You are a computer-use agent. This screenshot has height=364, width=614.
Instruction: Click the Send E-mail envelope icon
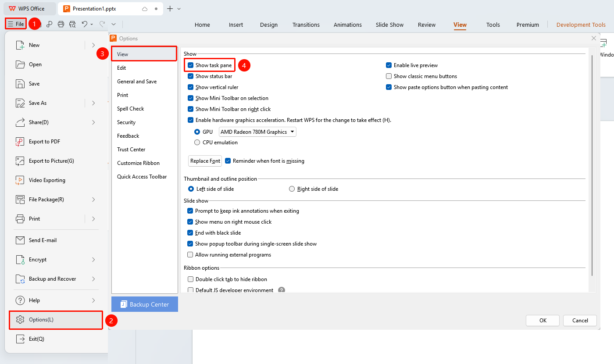click(20, 240)
